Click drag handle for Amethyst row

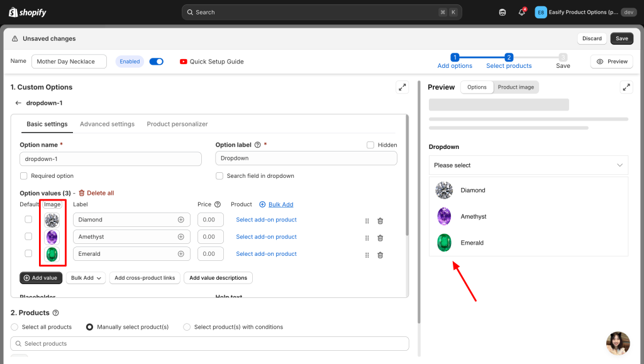coord(367,238)
